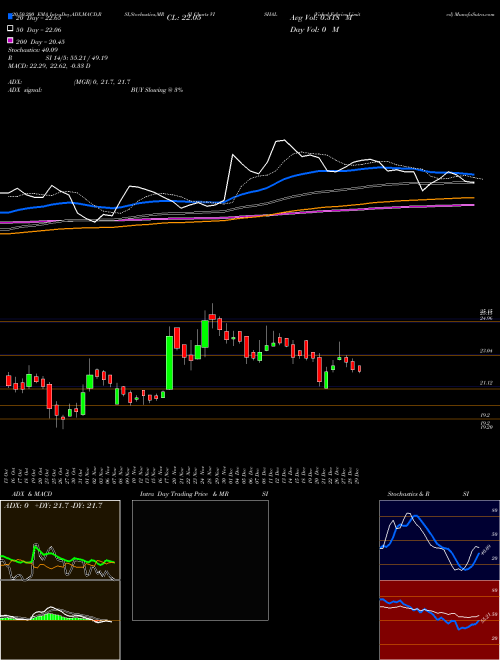Image resolution: width=500 pixels, height=660 pixels.
Task: Click the 24.96 price level label
Action: pyautogui.click(x=486, y=319)
